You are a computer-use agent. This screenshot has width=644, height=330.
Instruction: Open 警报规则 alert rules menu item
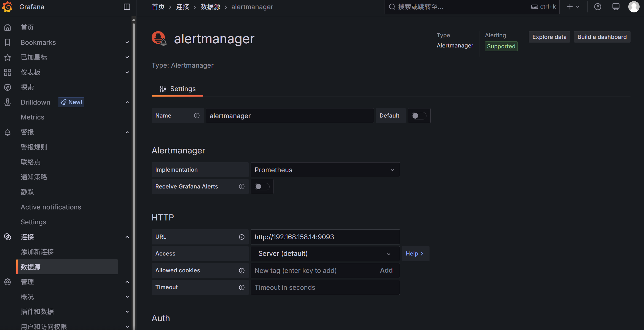34,147
